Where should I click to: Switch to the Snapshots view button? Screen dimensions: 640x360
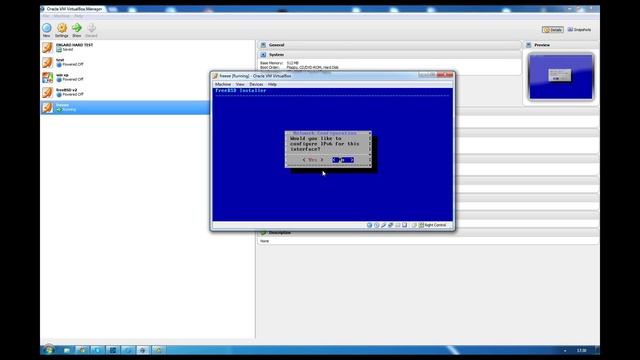(x=579, y=30)
